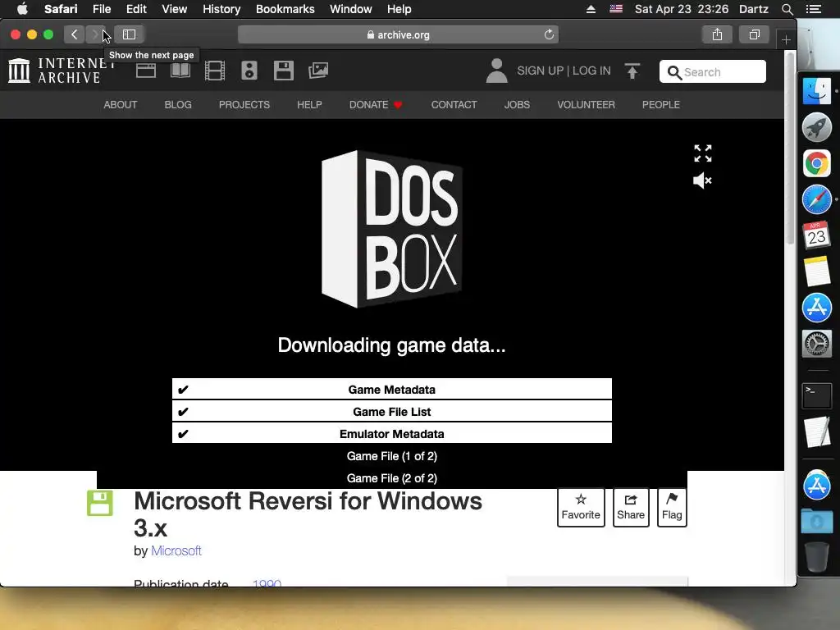
Task: Open the JOBS nav item
Action: (x=517, y=105)
